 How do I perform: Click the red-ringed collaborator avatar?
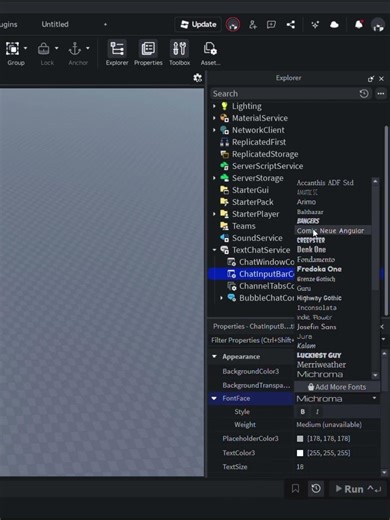click(233, 25)
